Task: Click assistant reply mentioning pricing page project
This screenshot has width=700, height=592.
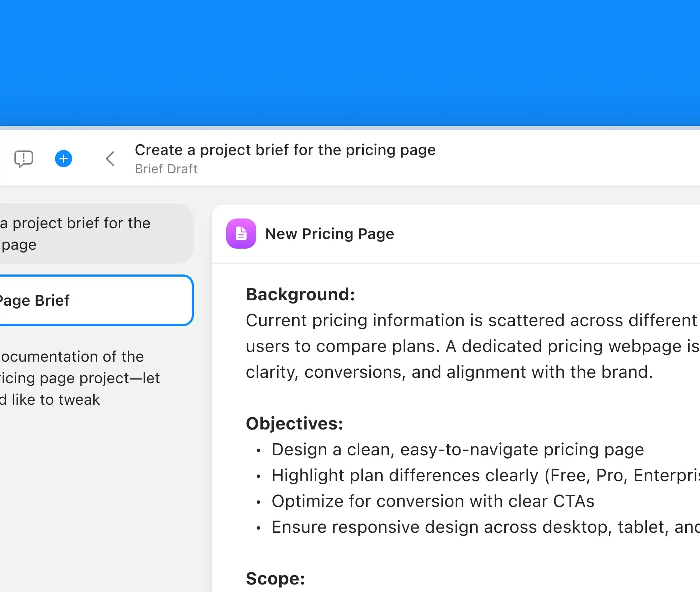Action: [79, 378]
